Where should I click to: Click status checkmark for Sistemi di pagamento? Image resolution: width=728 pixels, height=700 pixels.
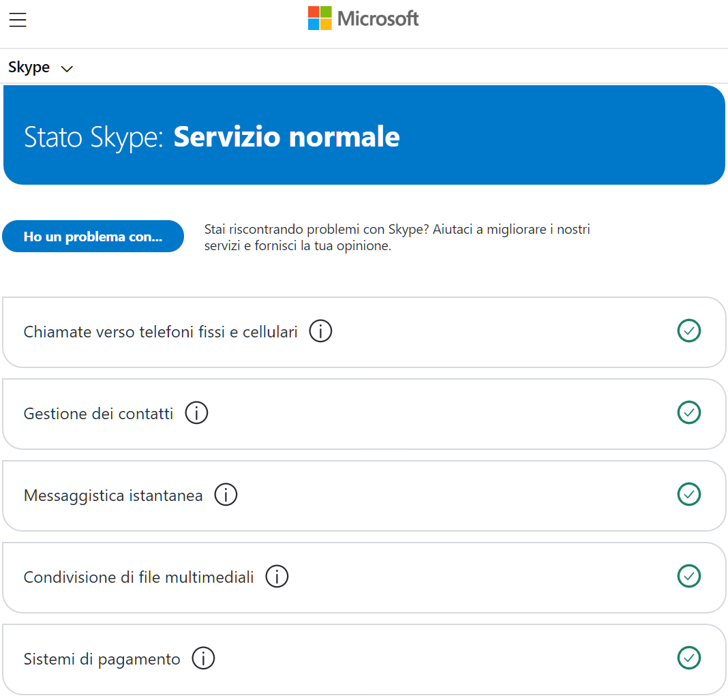688,658
